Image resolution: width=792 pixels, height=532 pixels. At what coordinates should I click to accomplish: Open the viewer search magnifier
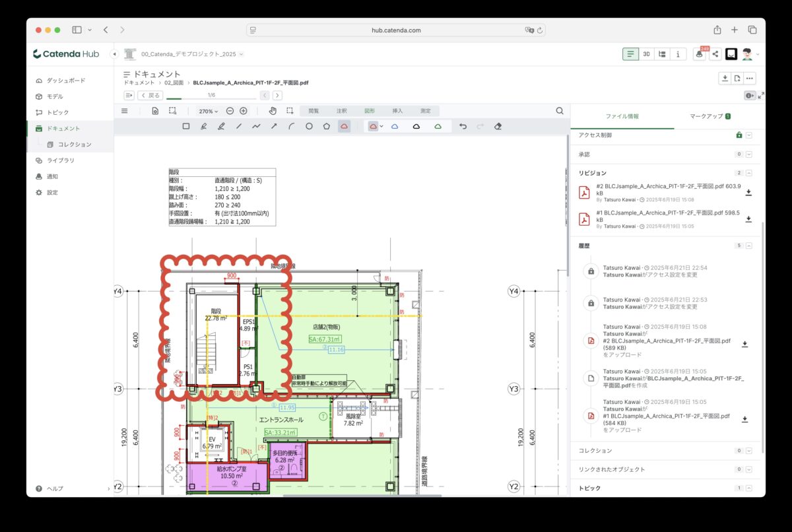click(560, 111)
